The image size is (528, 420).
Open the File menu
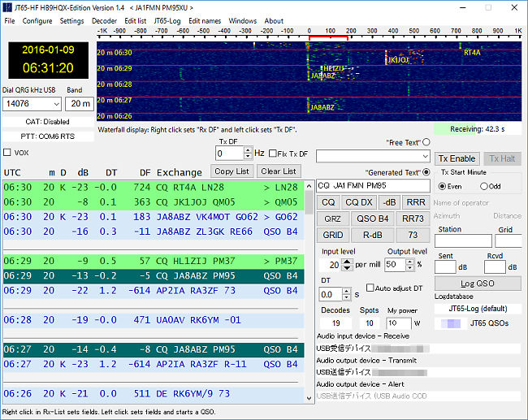click(x=10, y=21)
